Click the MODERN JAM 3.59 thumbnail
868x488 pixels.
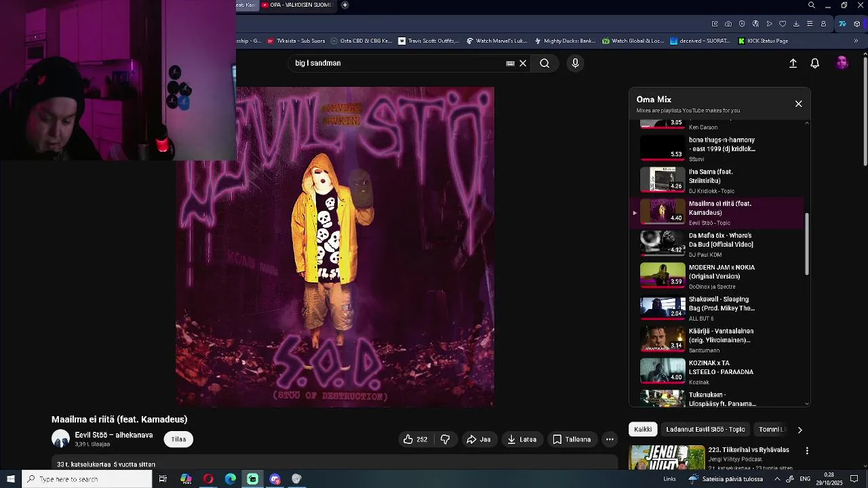click(663, 275)
